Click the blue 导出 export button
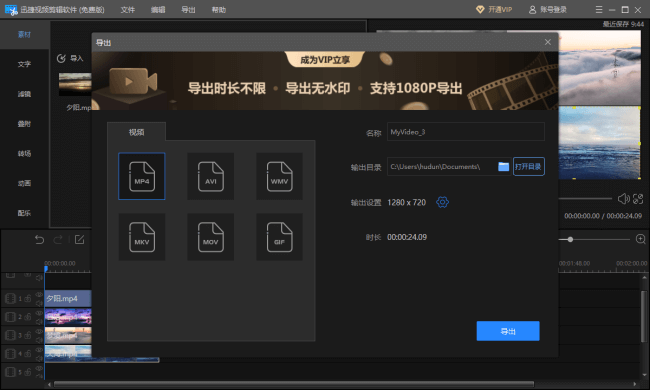650x390 pixels. point(508,331)
